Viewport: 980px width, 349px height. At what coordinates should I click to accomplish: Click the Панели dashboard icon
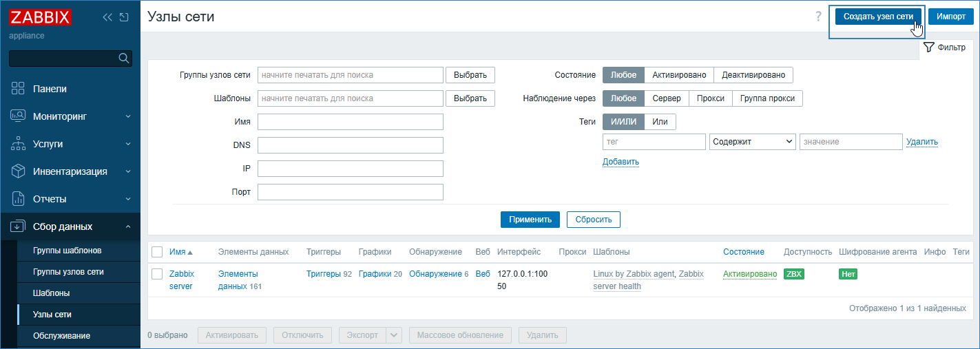pos(19,89)
